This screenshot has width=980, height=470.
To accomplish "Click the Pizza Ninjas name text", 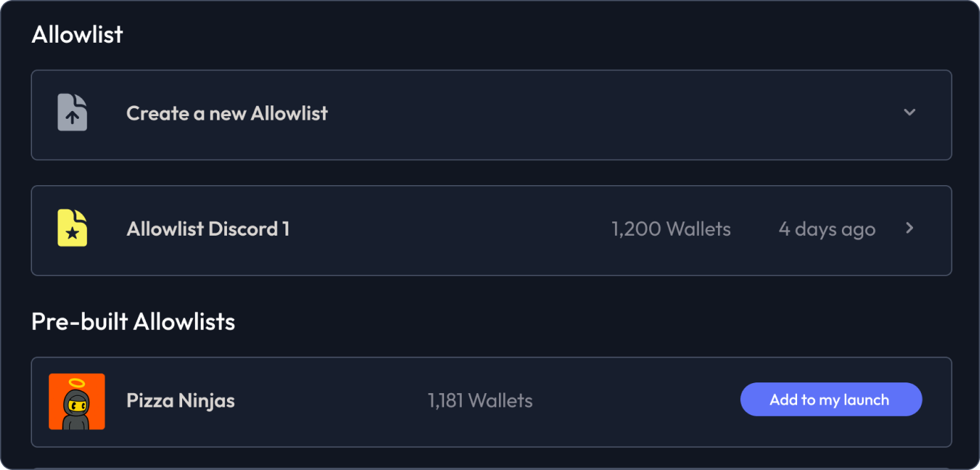I will point(181,401).
